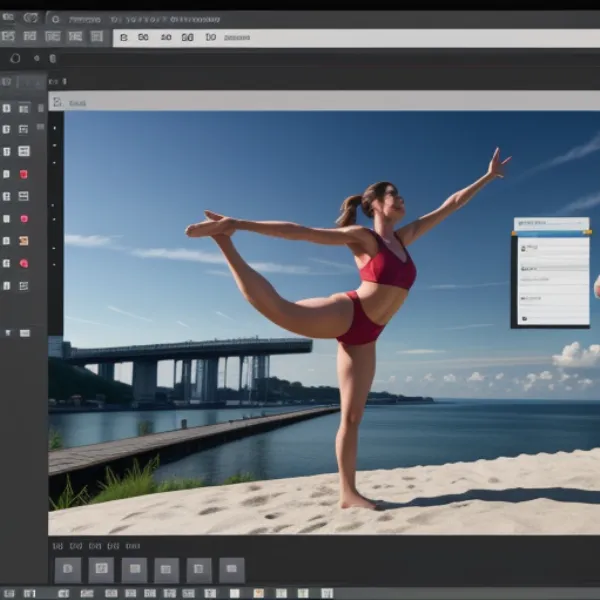600x600 pixels.
Task: Click the orange icon in bottom status bar
Action: tap(258, 593)
